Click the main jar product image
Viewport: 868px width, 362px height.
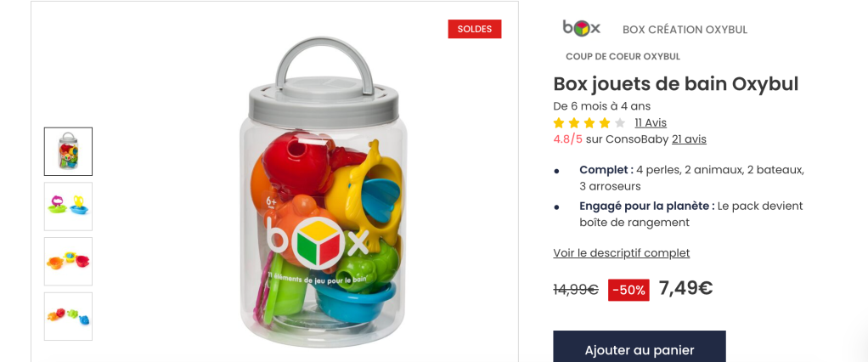pyautogui.click(x=323, y=191)
